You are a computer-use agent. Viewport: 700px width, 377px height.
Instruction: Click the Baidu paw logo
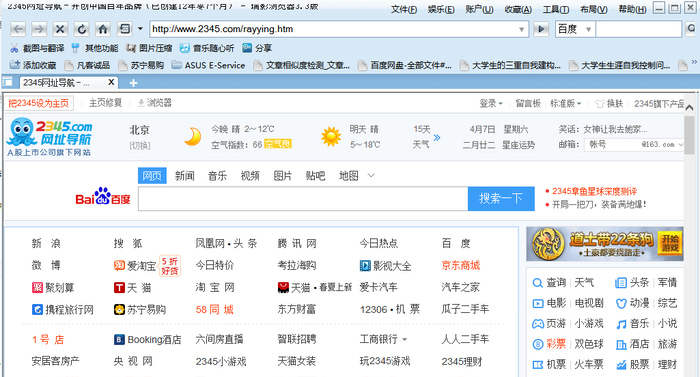[x=103, y=197]
